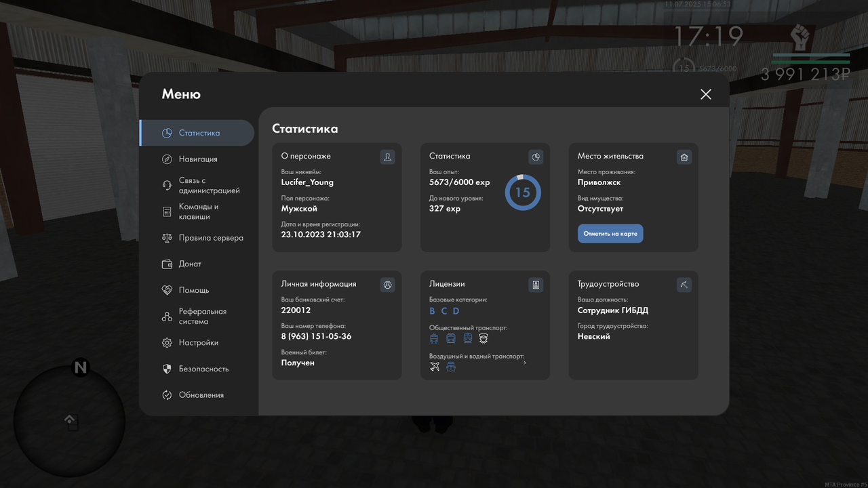
Task: Go to the Безопасность section
Action: (x=197, y=369)
